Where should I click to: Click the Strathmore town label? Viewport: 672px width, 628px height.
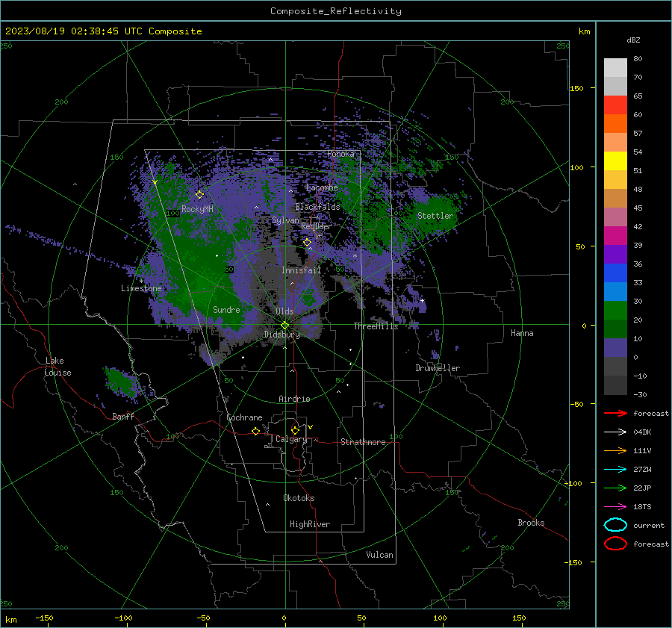363,442
